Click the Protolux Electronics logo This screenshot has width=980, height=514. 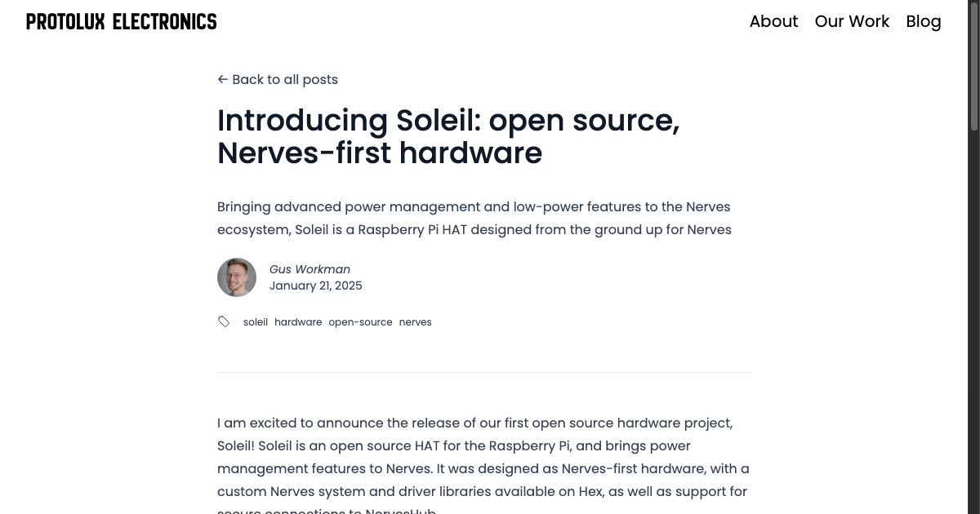tap(121, 21)
